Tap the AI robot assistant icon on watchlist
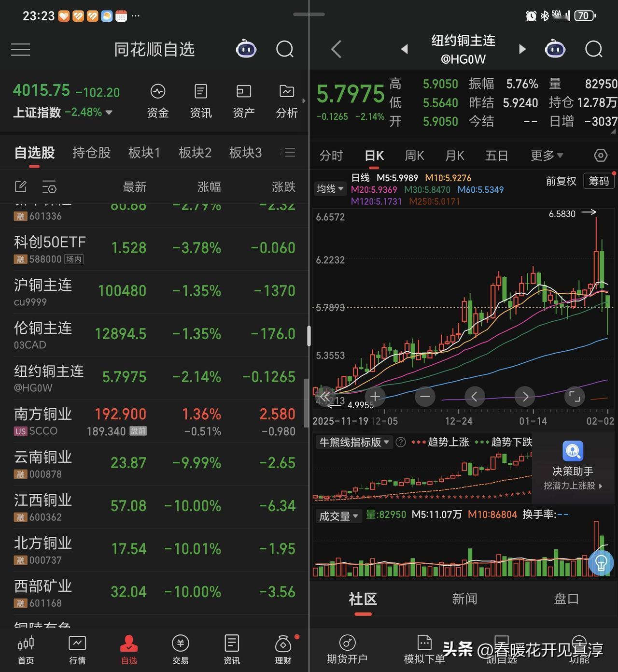618x672 pixels. point(246,49)
